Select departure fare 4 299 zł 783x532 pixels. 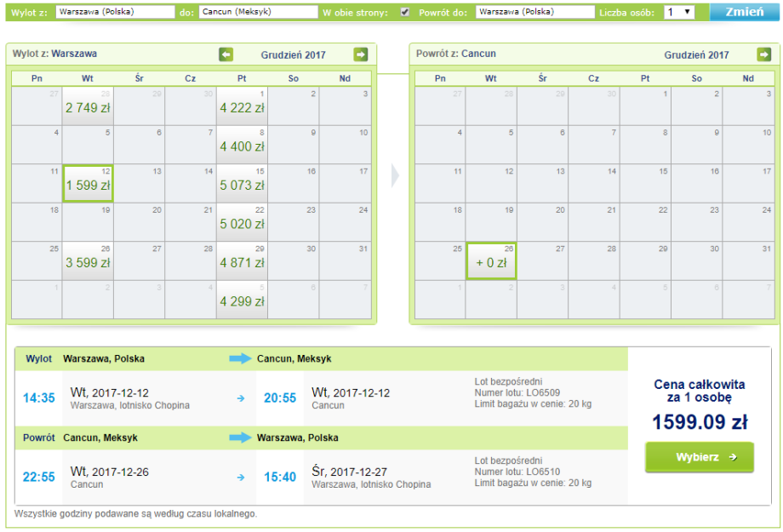(x=243, y=300)
